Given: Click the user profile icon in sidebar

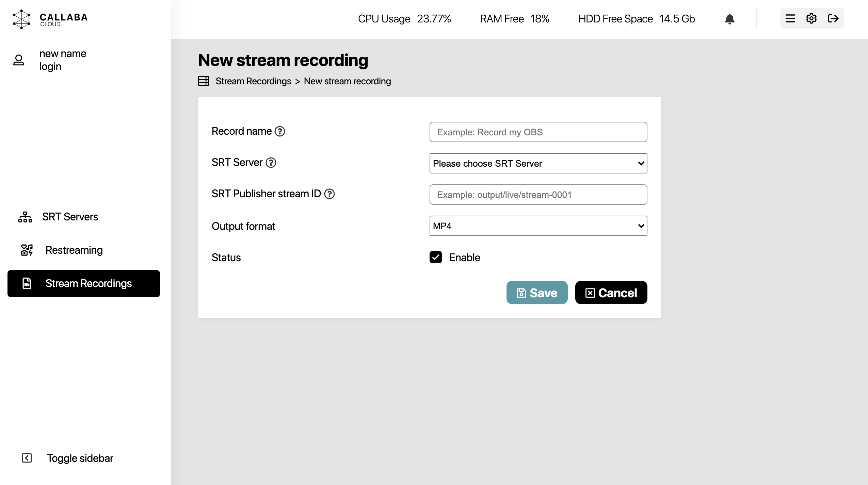Looking at the screenshot, I should (x=19, y=60).
